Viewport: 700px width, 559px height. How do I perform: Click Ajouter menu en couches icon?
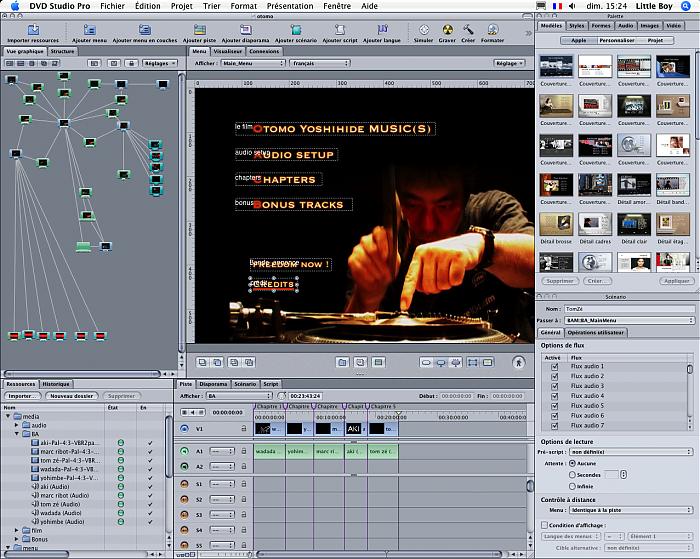pyautogui.click(x=144, y=30)
